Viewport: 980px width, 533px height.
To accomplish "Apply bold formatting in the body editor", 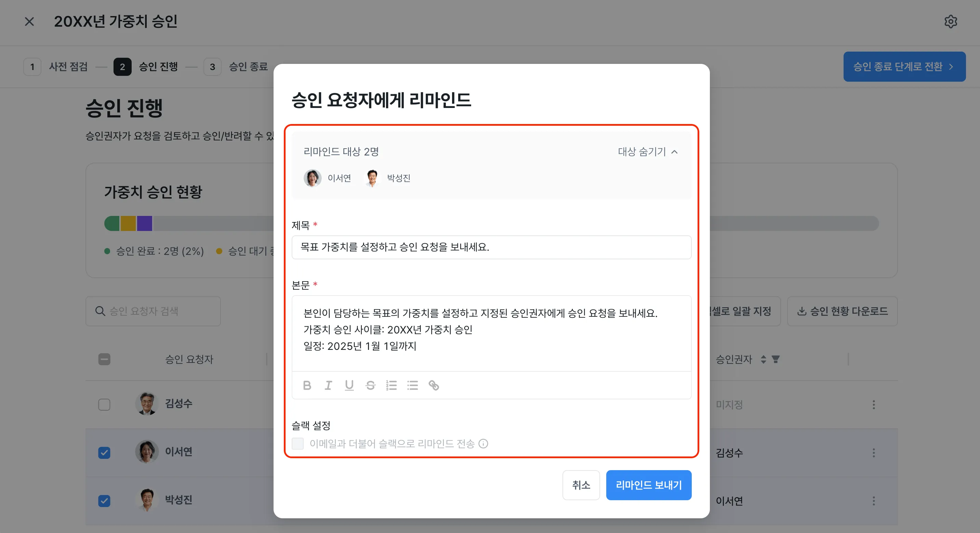I will tap(307, 385).
